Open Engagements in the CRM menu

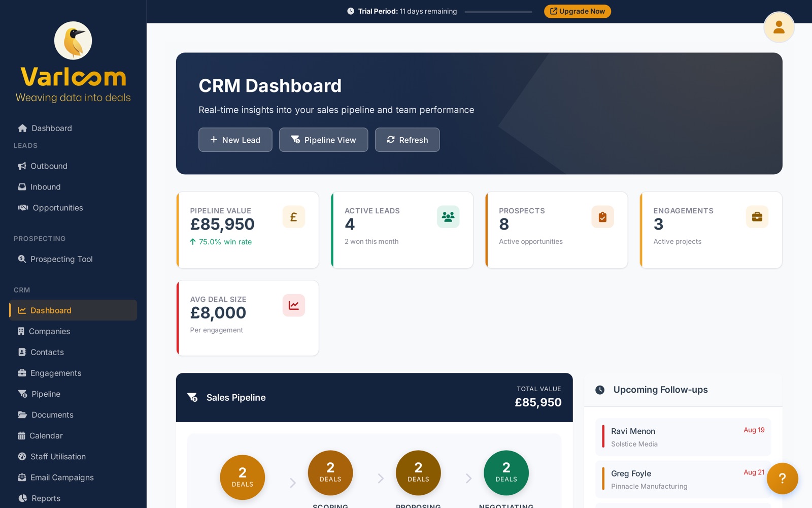(73, 373)
